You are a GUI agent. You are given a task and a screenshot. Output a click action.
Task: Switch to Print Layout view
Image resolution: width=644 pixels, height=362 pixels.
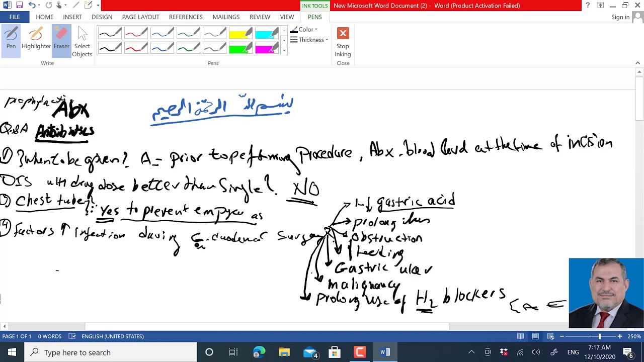point(536,336)
